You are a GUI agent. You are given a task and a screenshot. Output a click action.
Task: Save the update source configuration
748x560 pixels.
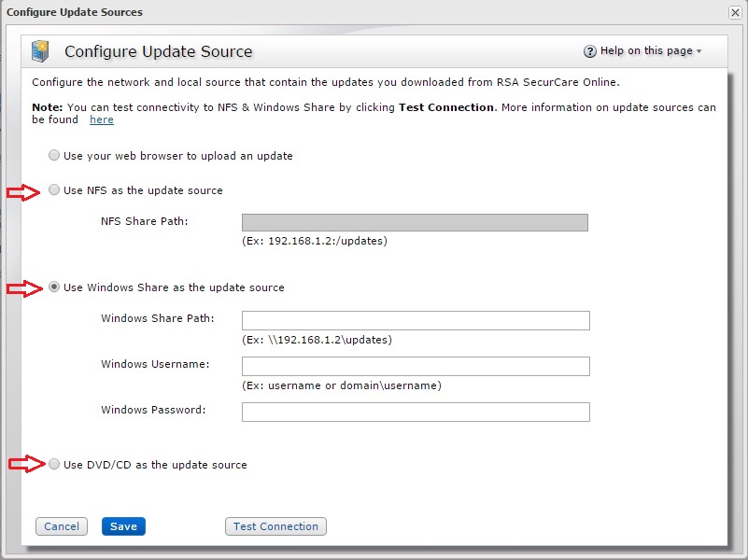tap(123, 525)
